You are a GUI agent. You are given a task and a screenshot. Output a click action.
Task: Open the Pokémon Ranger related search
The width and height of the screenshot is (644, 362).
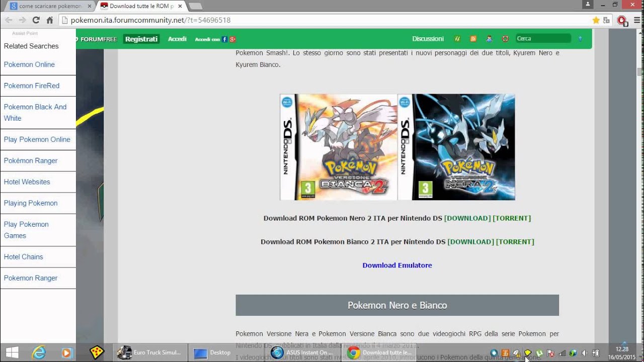31,160
